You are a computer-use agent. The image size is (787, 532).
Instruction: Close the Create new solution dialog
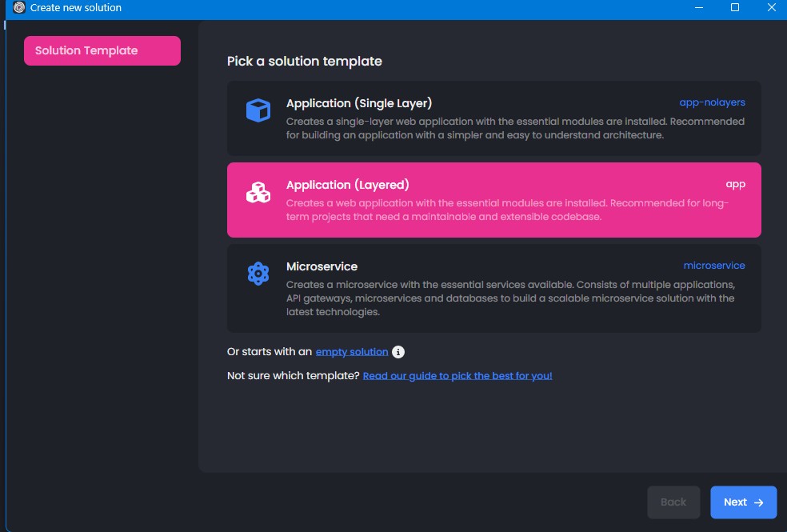(770, 8)
